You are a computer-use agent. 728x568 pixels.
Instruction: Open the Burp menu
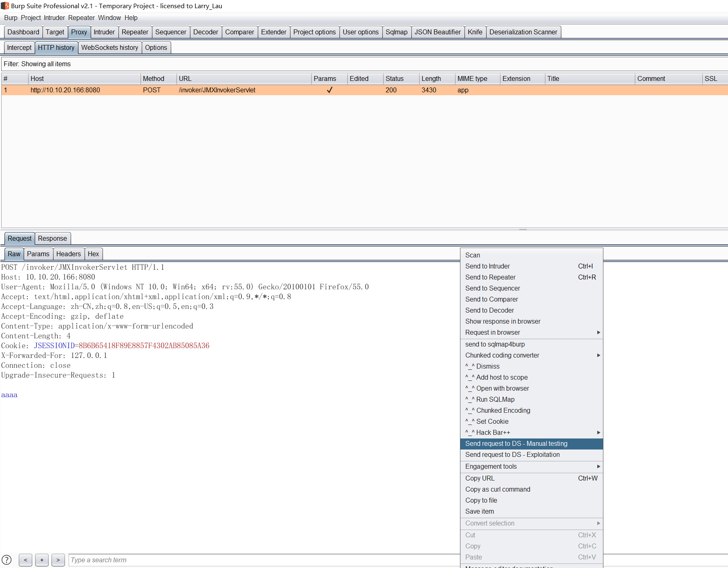pos(11,18)
